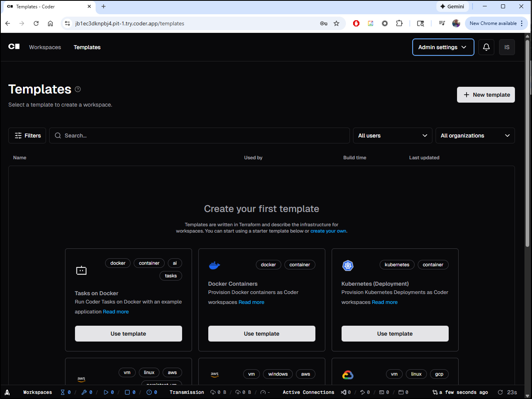Viewport: 532px width, 399px height.
Task: Open the Chrome extensions puzzle icon
Action: [x=399, y=23]
